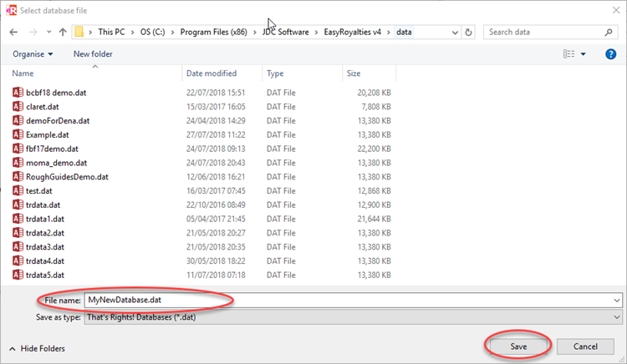Click the bcbf18 demo.dat file icon

[x=18, y=93]
